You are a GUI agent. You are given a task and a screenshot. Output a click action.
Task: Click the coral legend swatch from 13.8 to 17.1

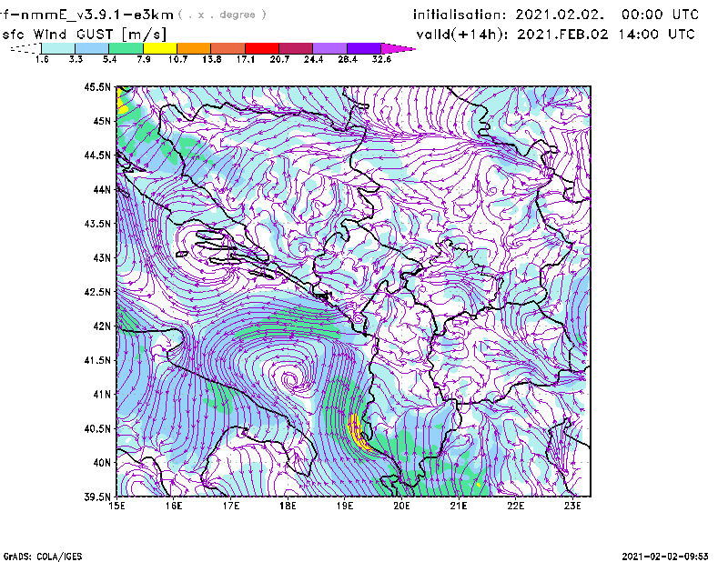click(227, 48)
